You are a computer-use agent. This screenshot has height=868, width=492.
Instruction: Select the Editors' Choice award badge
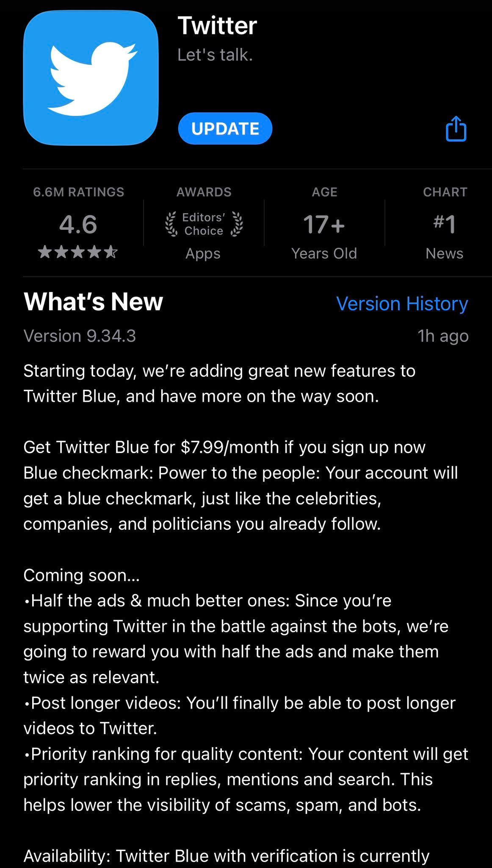pyautogui.click(x=204, y=224)
